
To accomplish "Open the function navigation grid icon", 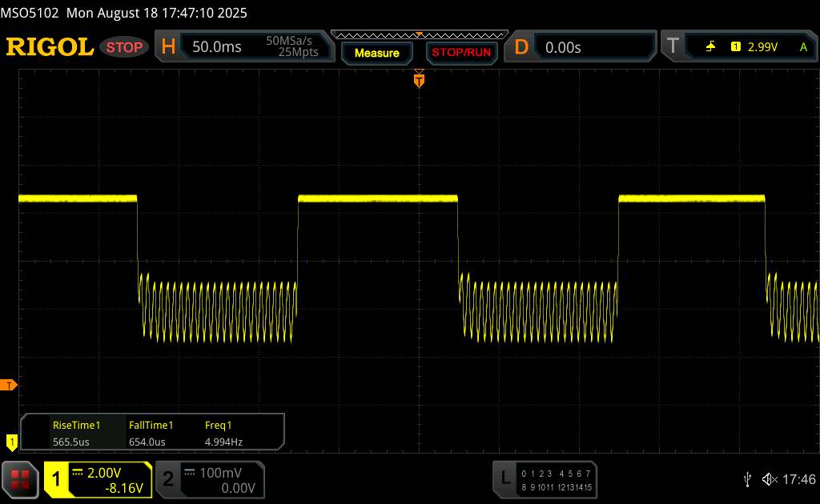I will pos(22,478).
